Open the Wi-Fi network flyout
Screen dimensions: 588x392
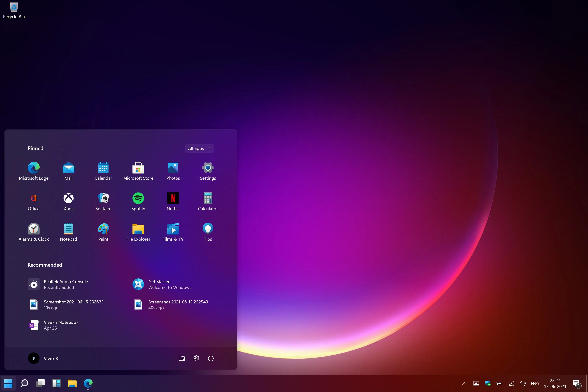coord(511,383)
